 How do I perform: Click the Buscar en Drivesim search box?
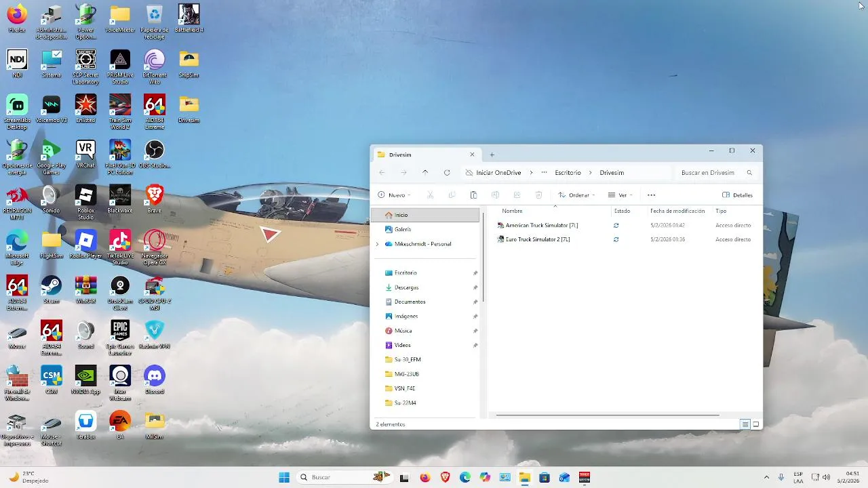tap(717, 173)
